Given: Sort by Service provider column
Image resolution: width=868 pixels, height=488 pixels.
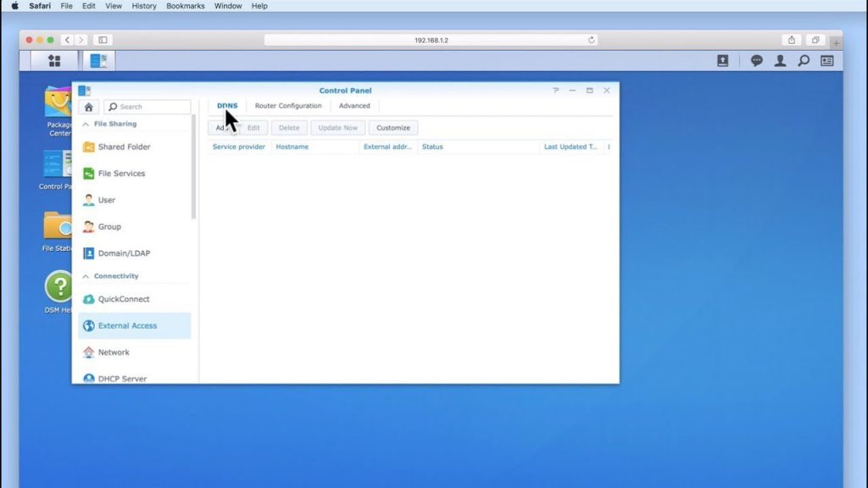Looking at the screenshot, I should pyautogui.click(x=239, y=147).
